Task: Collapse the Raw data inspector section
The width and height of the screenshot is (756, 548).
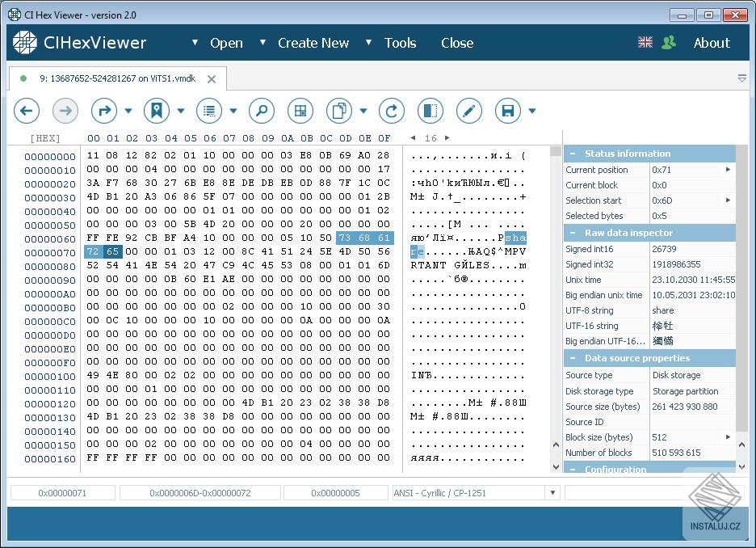Action: point(572,233)
